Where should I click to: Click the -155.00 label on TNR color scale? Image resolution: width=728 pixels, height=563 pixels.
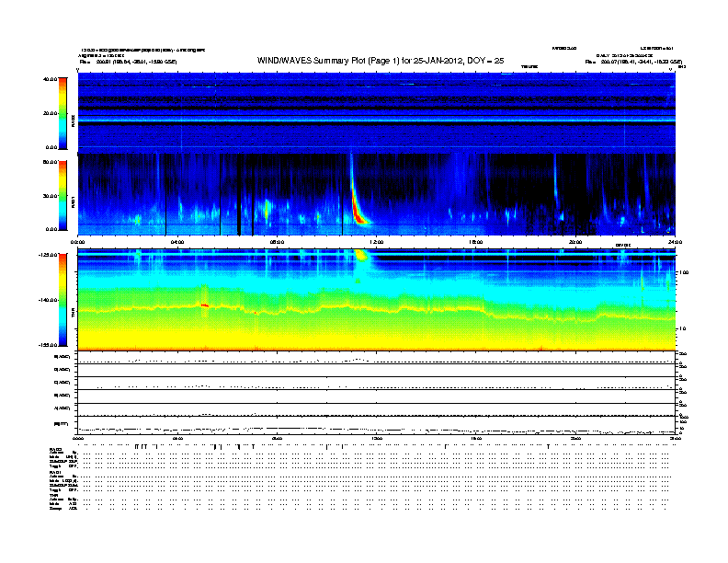[x=48, y=345]
